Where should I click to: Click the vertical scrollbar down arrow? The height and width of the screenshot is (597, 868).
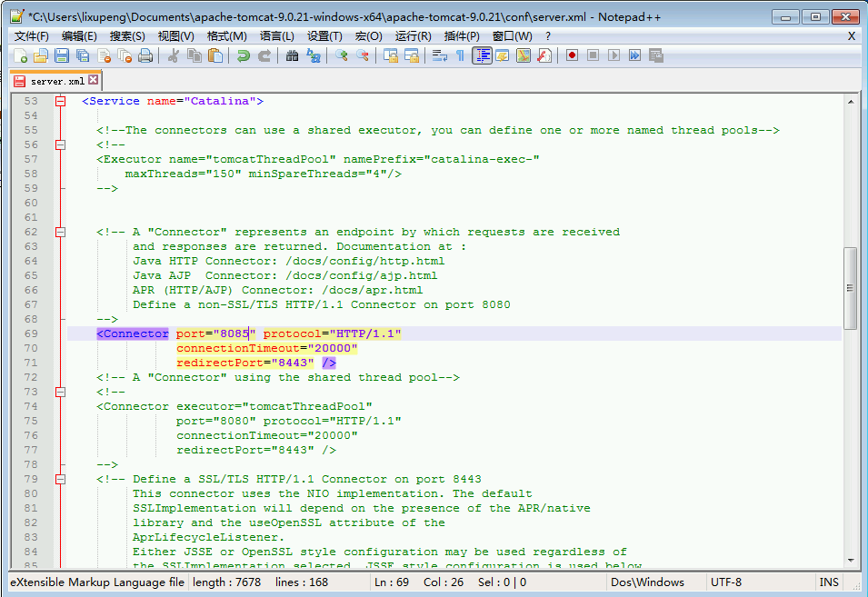coord(851,560)
